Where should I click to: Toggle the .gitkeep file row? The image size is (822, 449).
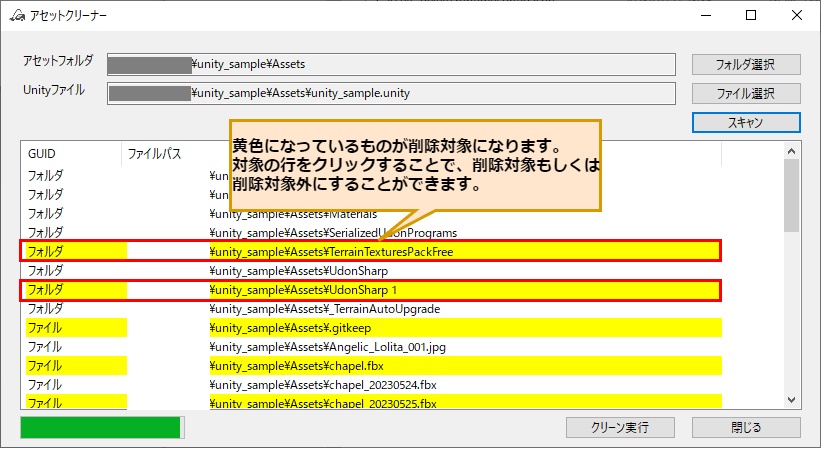coord(371,328)
